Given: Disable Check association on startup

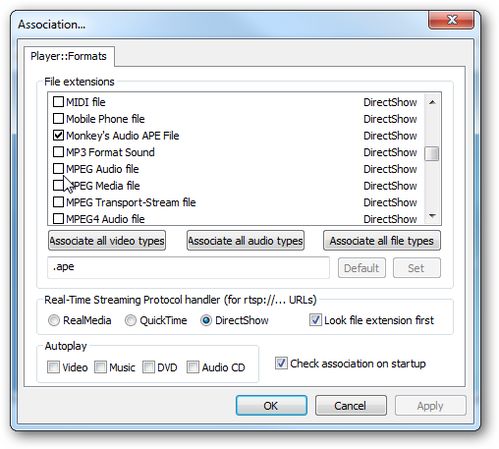Looking at the screenshot, I should coord(281,363).
